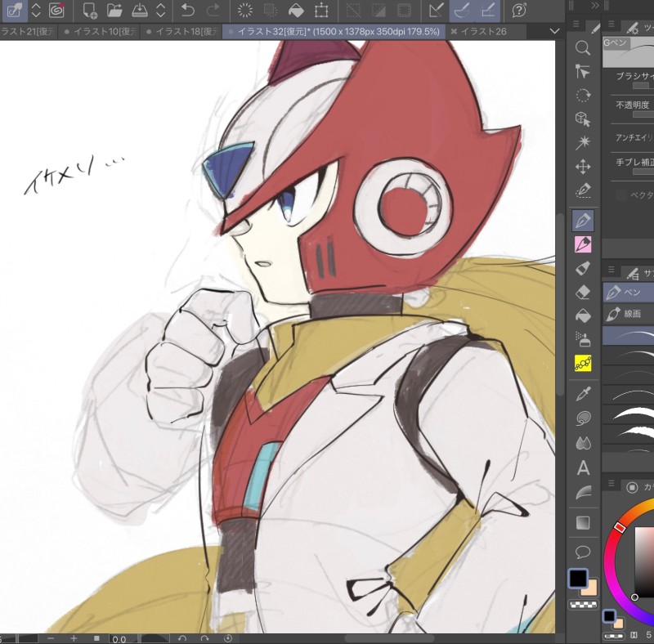Viewport: 654px width, 644px height.
Task: Select the Fill bucket tool in toolbox
Action: click(583, 315)
